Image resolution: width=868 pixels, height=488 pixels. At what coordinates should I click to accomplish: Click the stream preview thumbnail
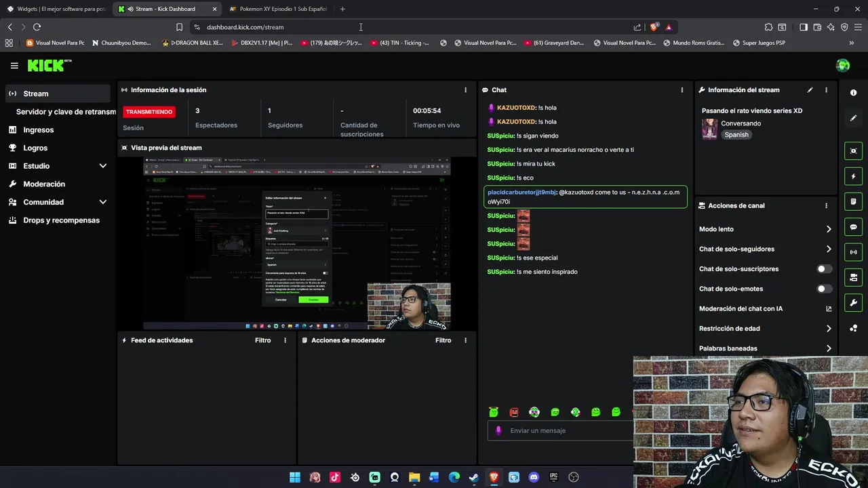(296, 243)
